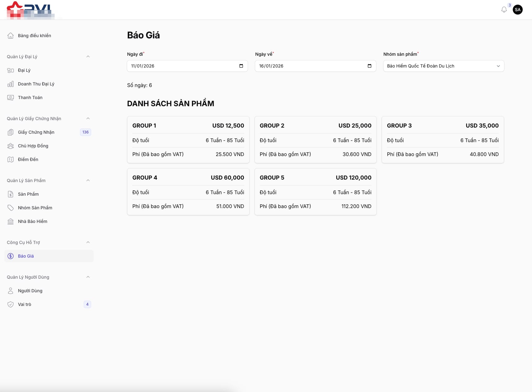Click the home icon for Bảng điều khiển
This screenshot has height=392, width=532.
pyautogui.click(x=11, y=36)
